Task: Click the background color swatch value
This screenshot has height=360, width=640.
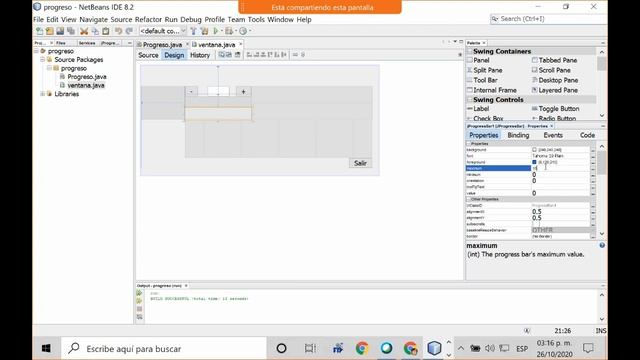Action: [534, 150]
